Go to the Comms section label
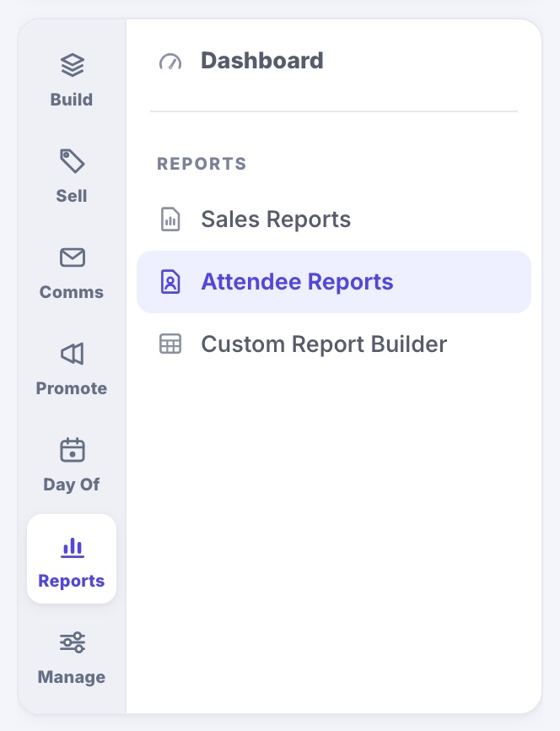The image size is (560, 731). click(x=72, y=292)
